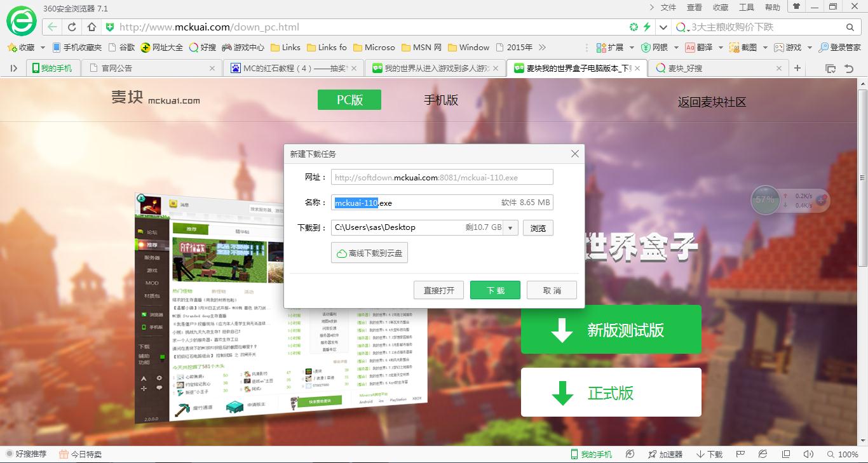Click the restore closed tab undo icon
The image size is (868, 463).
pyautogui.click(x=848, y=68)
